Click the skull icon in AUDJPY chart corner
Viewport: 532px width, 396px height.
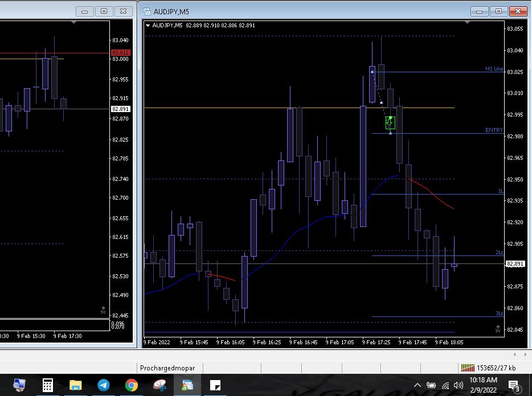[x=497, y=328]
